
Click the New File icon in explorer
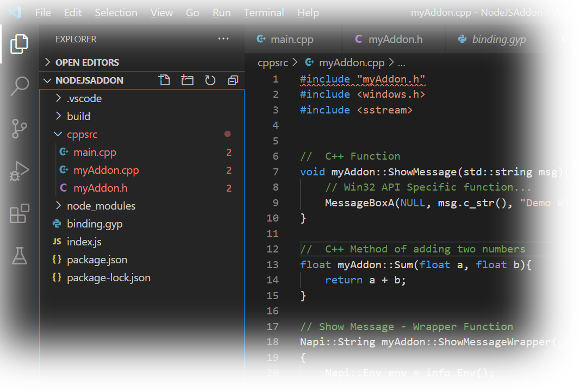pyautogui.click(x=164, y=80)
